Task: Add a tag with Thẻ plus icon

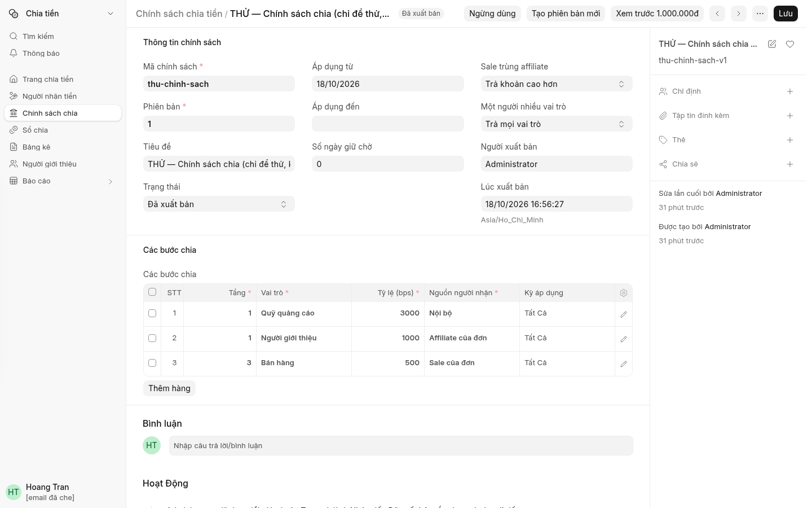Action: [x=790, y=140]
